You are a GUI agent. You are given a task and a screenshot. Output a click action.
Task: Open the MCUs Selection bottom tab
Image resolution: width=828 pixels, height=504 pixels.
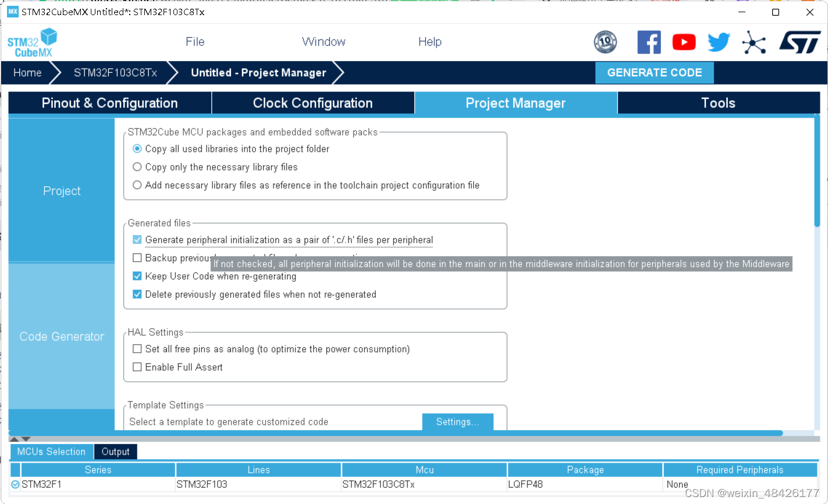[x=51, y=452]
